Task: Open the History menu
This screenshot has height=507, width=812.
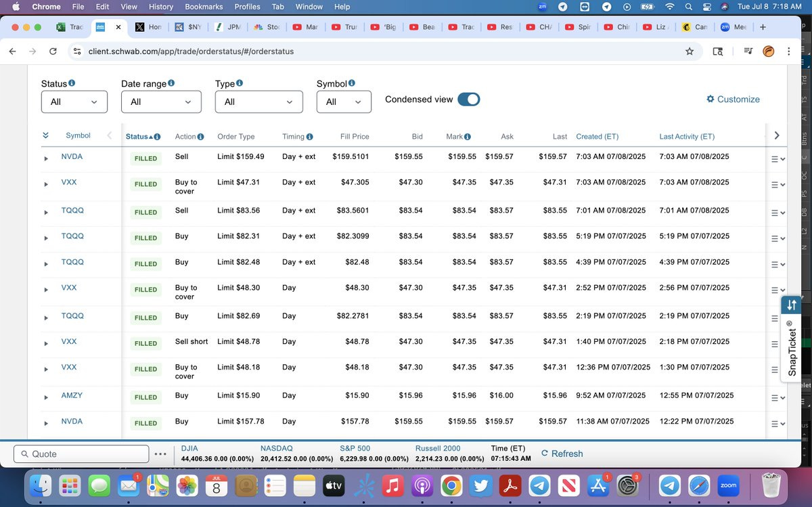Action: coord(160,7)
